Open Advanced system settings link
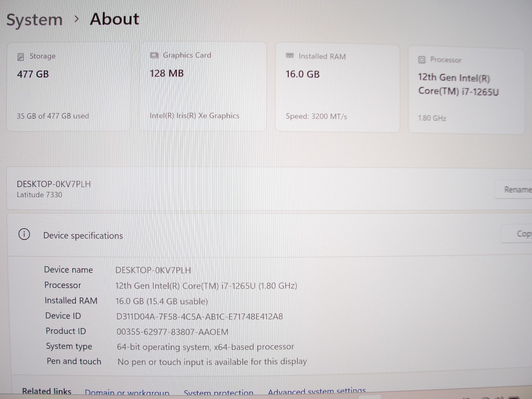532x399 pixels. coord(317,391)
